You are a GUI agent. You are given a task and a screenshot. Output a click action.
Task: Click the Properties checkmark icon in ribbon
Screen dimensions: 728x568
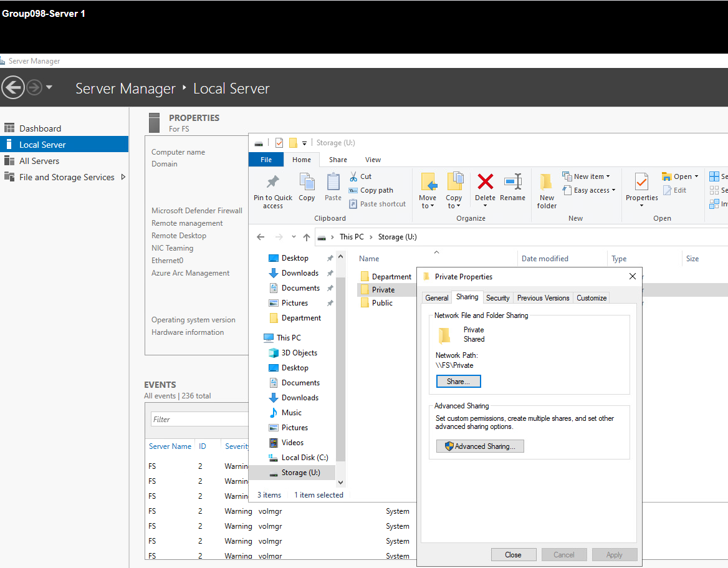641,181
